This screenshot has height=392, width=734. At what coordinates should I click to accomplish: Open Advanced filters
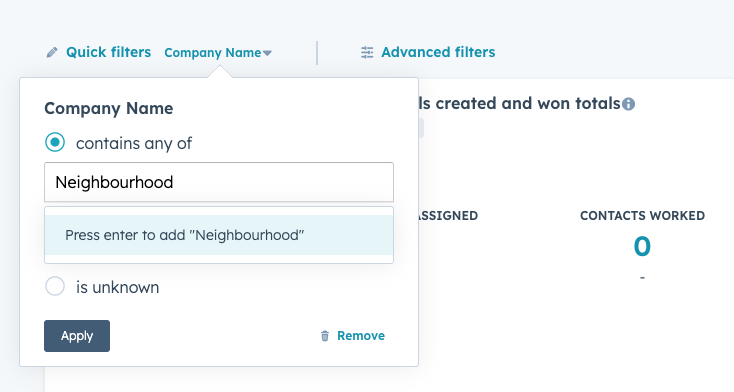438,52
